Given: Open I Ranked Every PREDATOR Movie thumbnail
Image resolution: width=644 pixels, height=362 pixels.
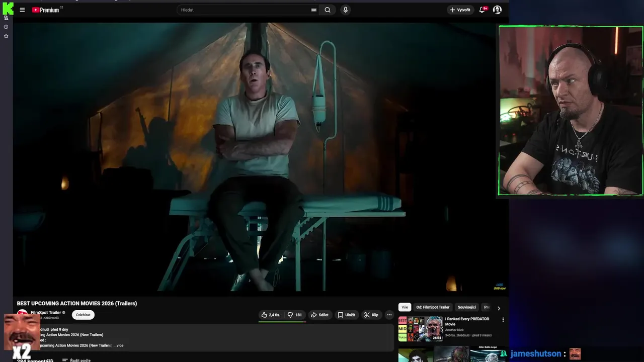Looking at the screenshot, I should point(421,329).
